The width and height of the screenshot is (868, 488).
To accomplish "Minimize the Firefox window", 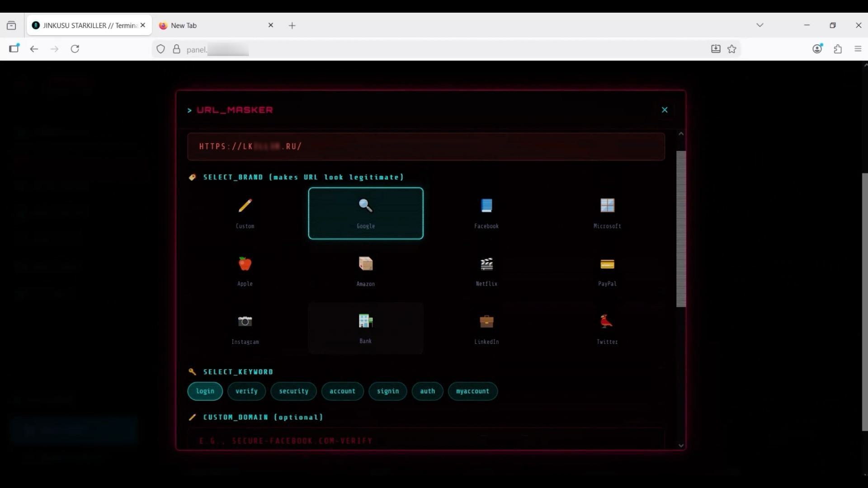I will coord(807,25).
